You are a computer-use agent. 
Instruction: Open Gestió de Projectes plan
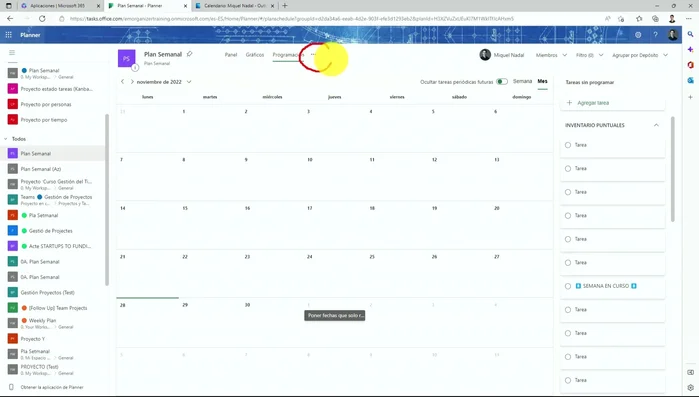click(x=53, y=231)
